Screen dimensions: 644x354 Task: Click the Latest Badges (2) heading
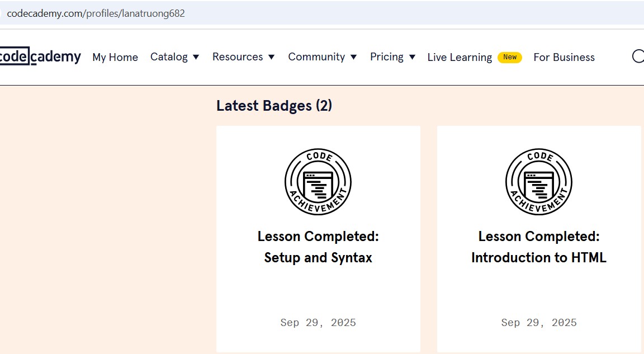tap(274, 106)
